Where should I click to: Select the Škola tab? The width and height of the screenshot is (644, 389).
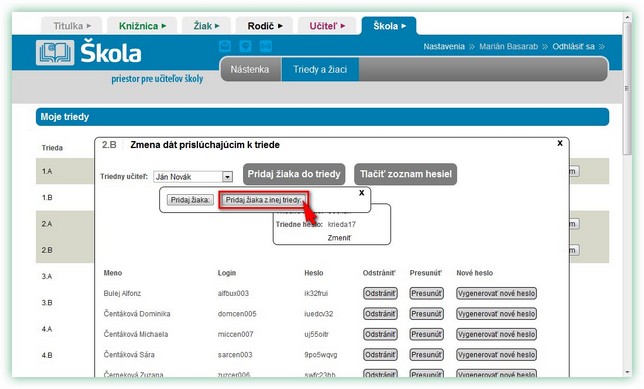389,25
